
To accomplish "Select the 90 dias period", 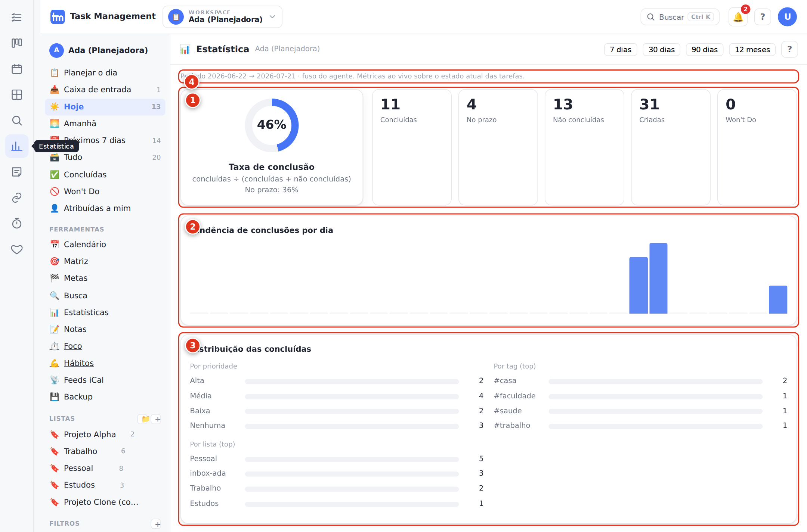I will coord(705,50).
